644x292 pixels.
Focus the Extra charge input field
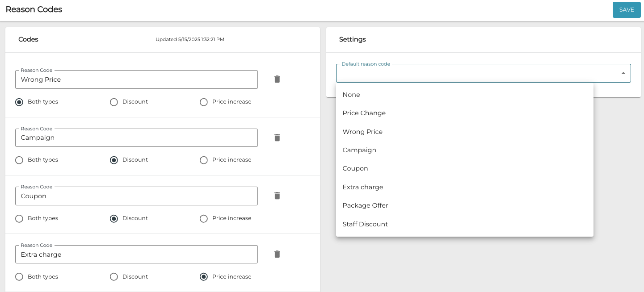136,254
